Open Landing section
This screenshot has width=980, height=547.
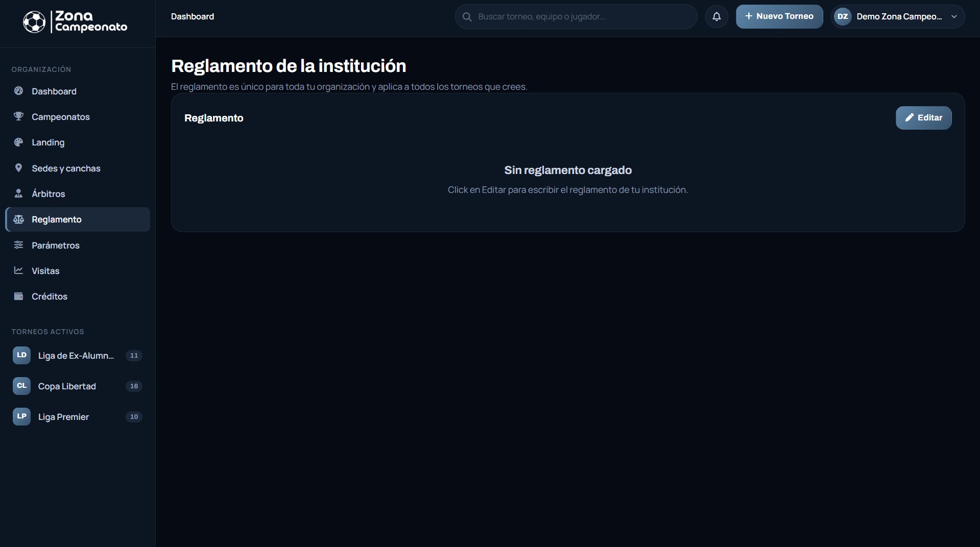pyautogui.click(x=78, y=142)
